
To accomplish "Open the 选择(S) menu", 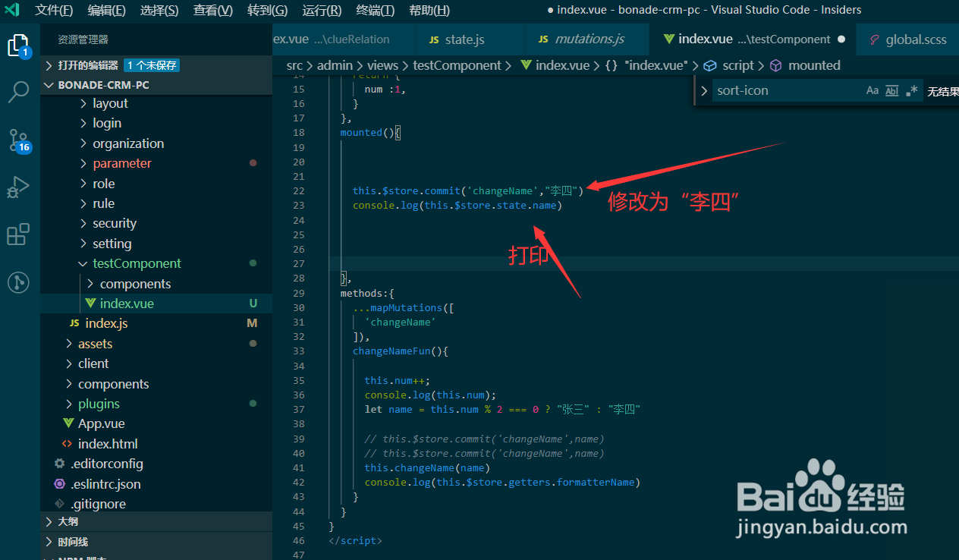I will [159, 10].
